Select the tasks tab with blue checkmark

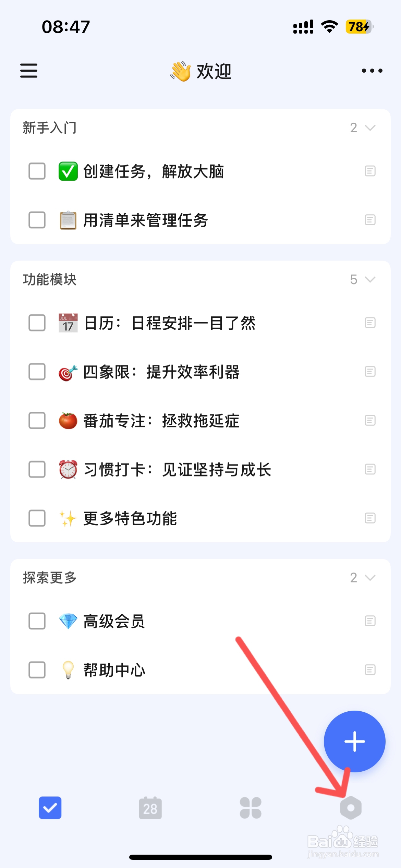point(50,808)
